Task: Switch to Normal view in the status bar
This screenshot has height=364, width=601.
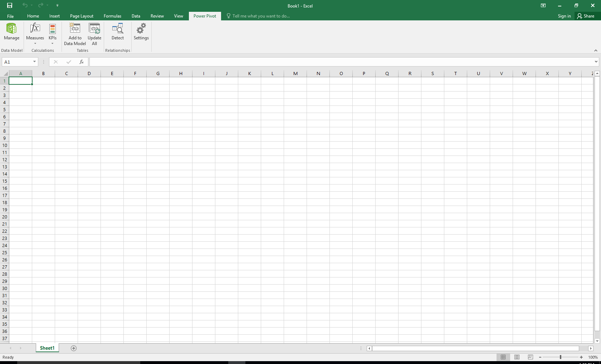Action: (x=503, y=357)
